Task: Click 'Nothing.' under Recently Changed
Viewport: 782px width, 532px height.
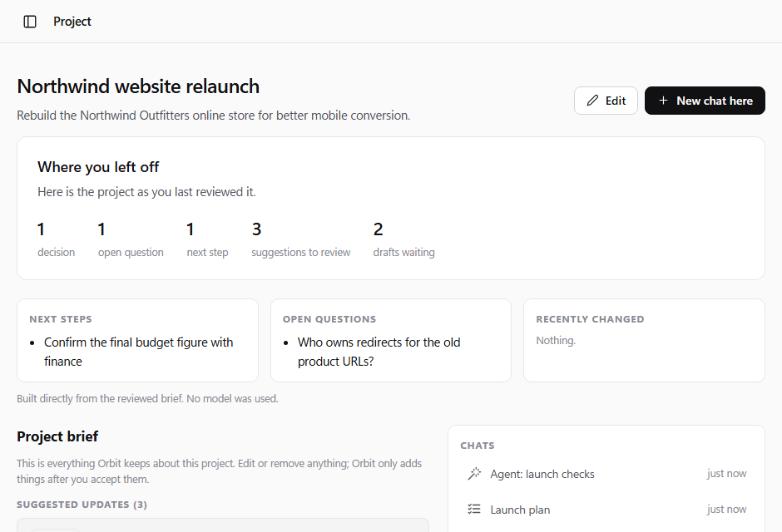Action: pyautogui.click(x=556, y=340)
